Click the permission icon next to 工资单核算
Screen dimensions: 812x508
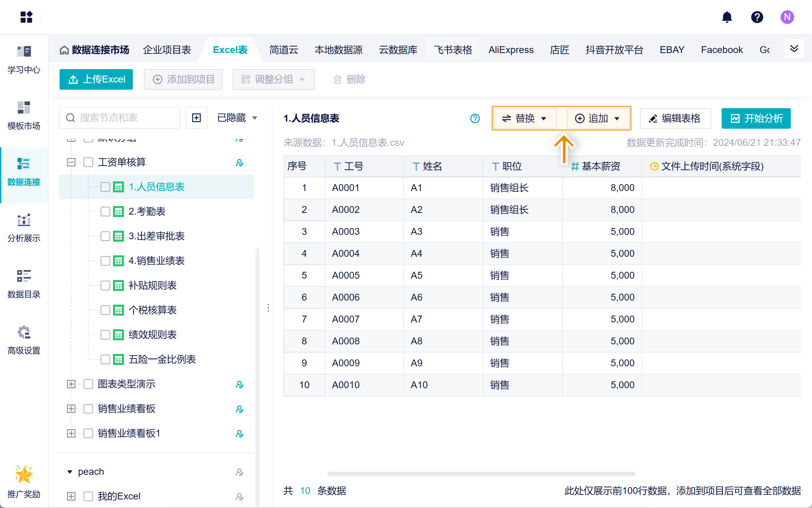(x=240, y=163)
